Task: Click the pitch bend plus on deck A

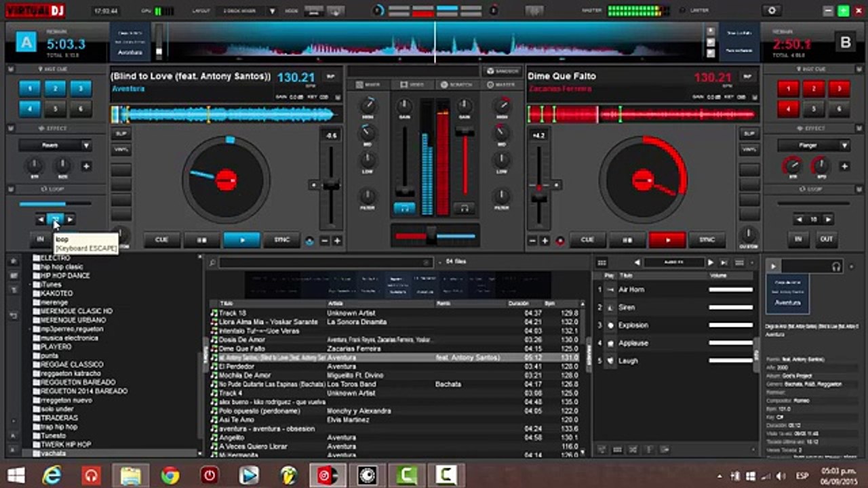Action: pos(337,241)
